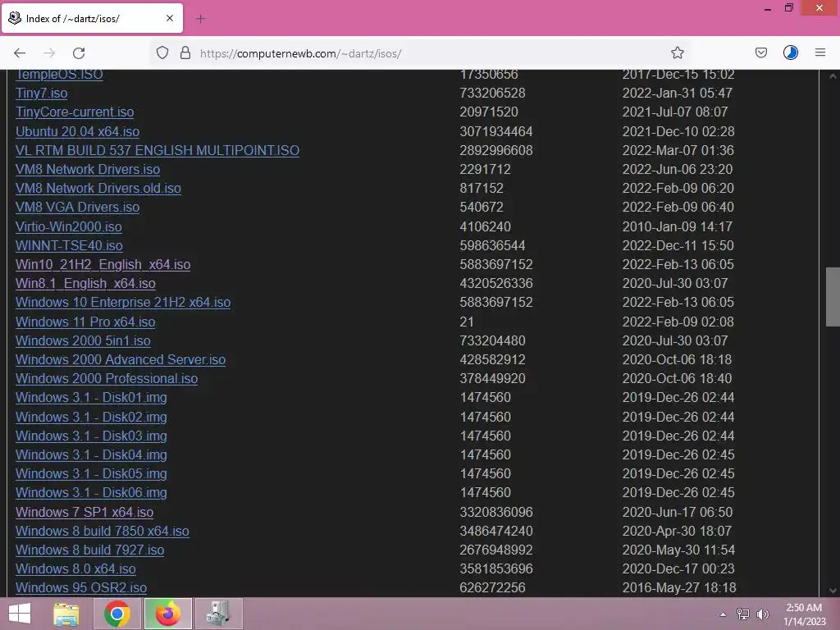Download WINNT-TSE40.iso

tap(69, 245)
